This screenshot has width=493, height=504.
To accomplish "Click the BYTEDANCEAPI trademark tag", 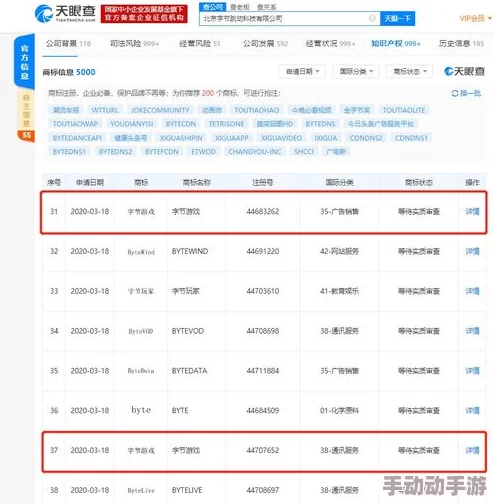I will (x=77, y=138).
